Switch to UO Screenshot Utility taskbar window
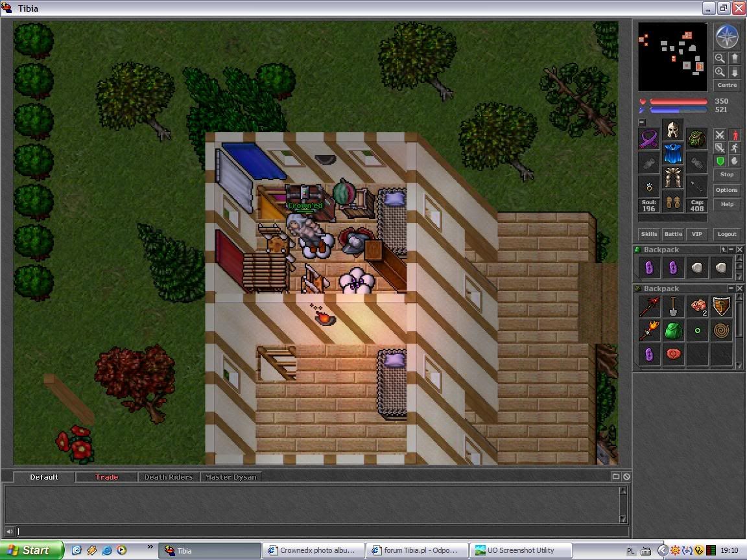Screen dimensions: 747x560 coord(521,550)
